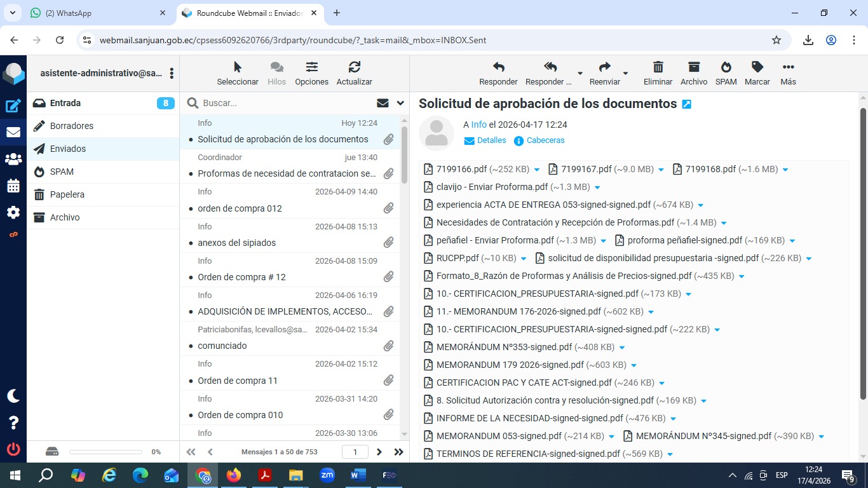Open message in new window icon

pos(686,104)
